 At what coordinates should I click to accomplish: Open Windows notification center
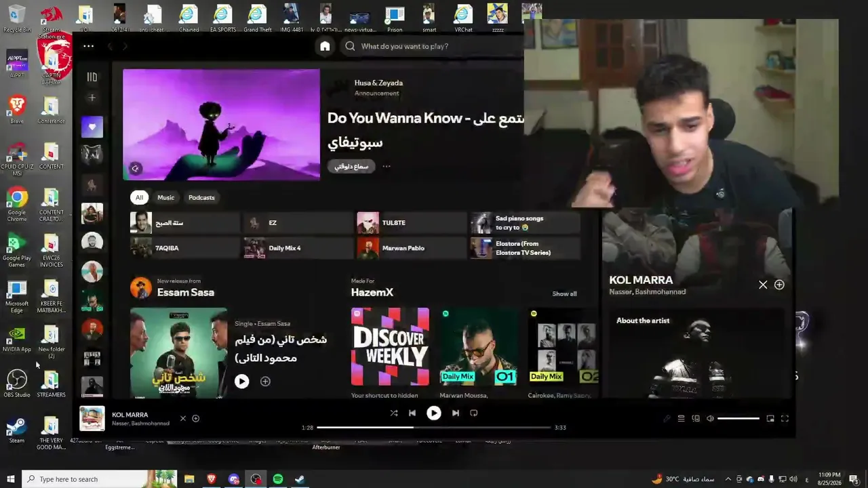[854, 479]
